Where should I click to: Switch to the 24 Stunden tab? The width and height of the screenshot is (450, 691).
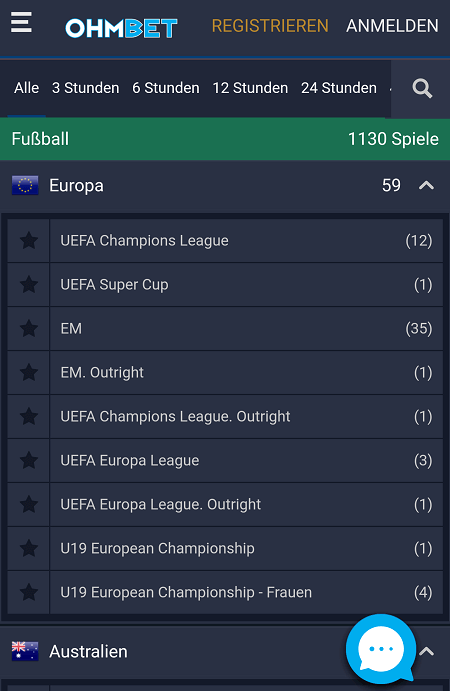339,88
